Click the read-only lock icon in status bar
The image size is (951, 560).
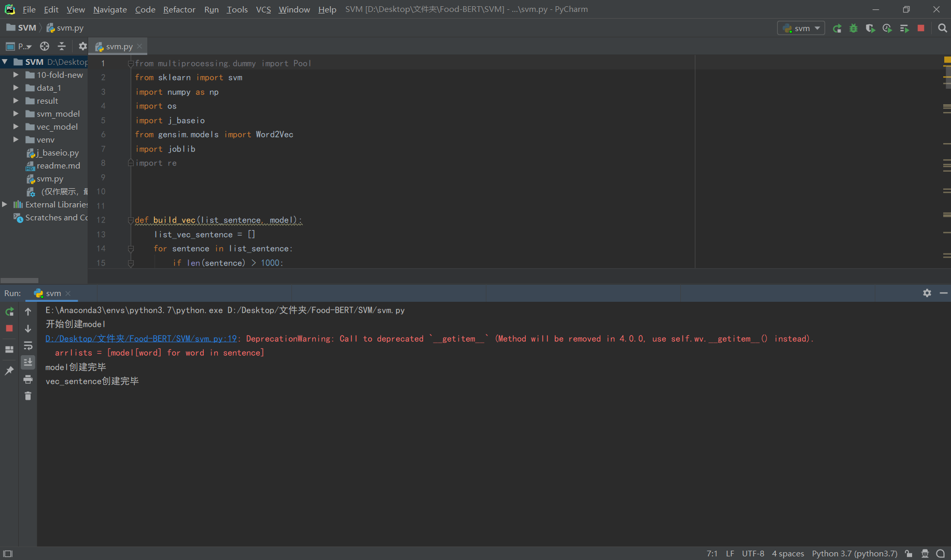[908, 554]
